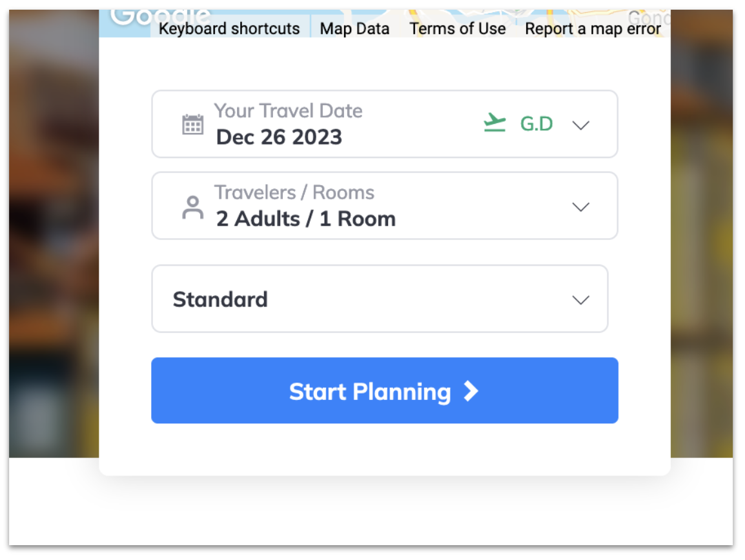Click the blurred background photo on the left

tap(54, 233)
